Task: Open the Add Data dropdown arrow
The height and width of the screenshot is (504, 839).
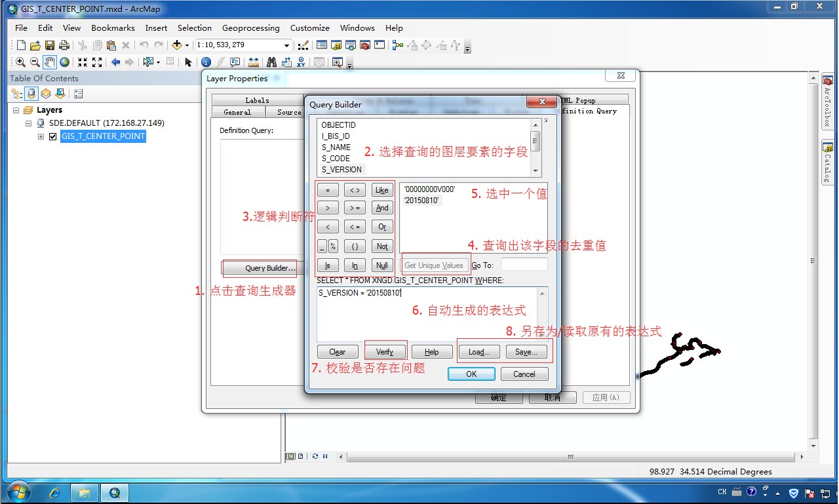Action: [x=187, y=45]
